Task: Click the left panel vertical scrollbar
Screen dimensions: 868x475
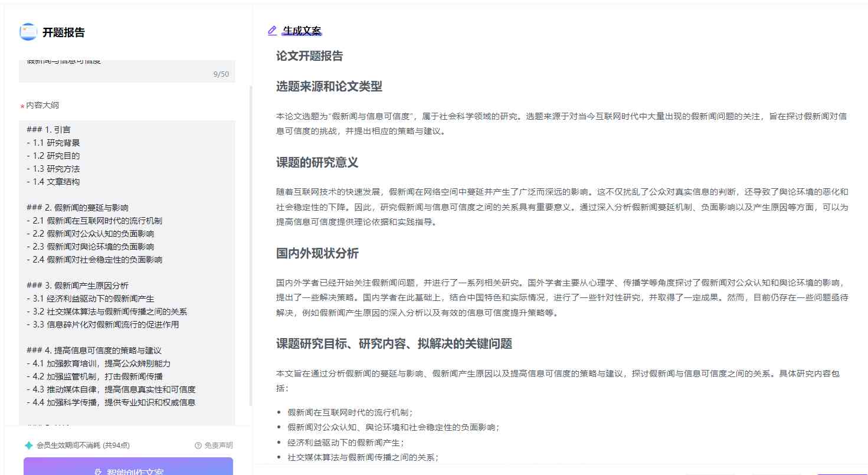Action: coord(250,245)
